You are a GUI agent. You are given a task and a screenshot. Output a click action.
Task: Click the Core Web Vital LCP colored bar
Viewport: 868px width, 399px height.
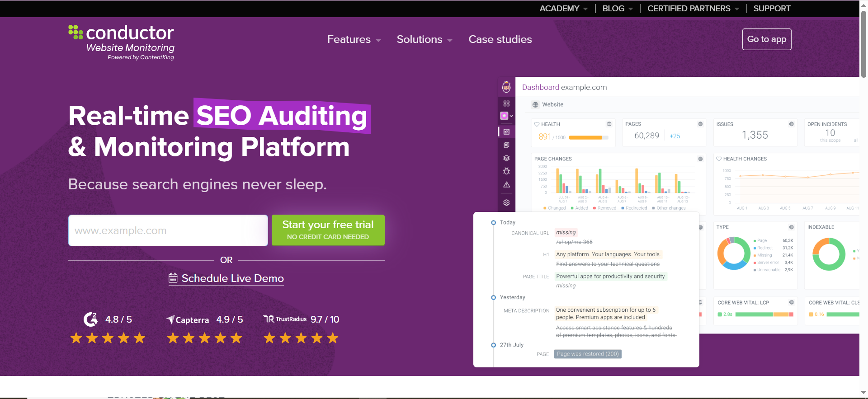(764, 314)
